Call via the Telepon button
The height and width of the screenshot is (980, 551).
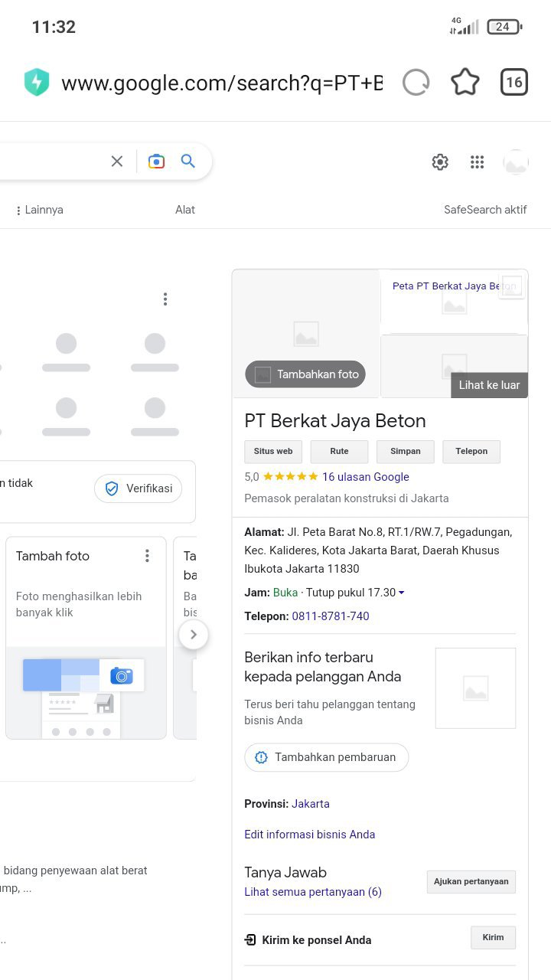(471, 452)
